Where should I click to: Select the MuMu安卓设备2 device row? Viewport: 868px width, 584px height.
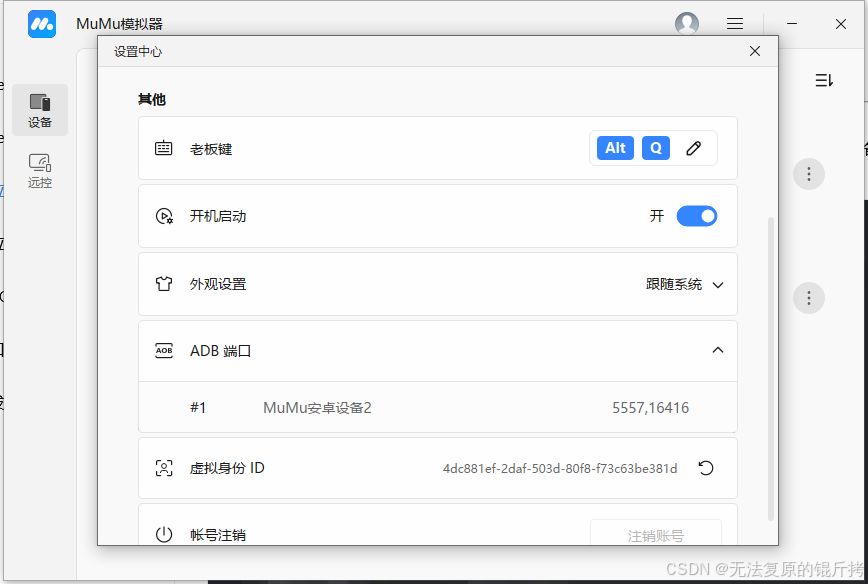[438, 407]
